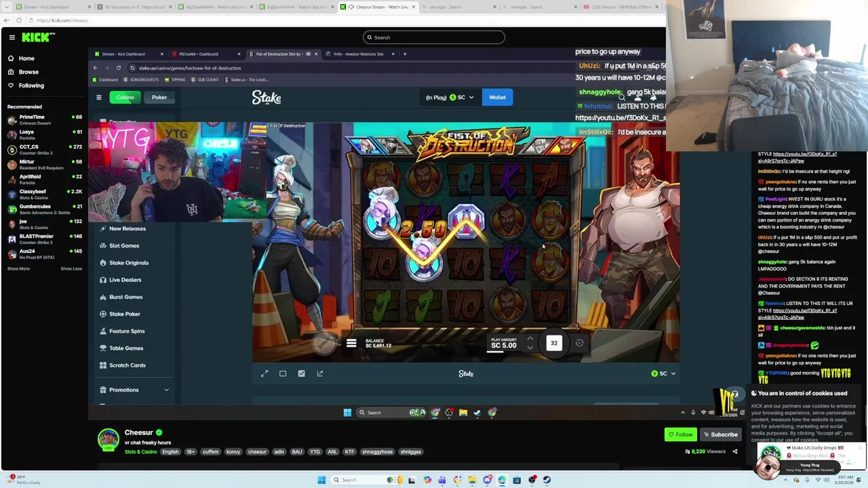
Task: Open Steam from the Windows taskbar
Action: (547, 480)
